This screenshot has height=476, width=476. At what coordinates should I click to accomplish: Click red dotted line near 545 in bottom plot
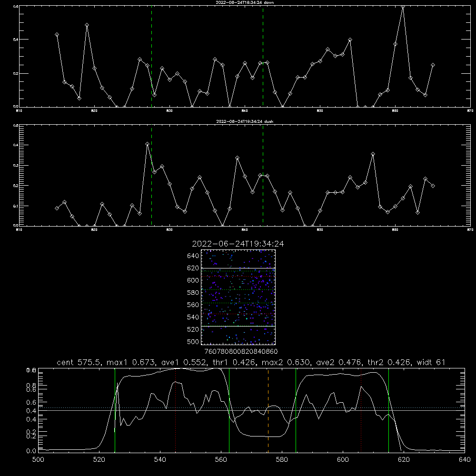click(176, 410)
